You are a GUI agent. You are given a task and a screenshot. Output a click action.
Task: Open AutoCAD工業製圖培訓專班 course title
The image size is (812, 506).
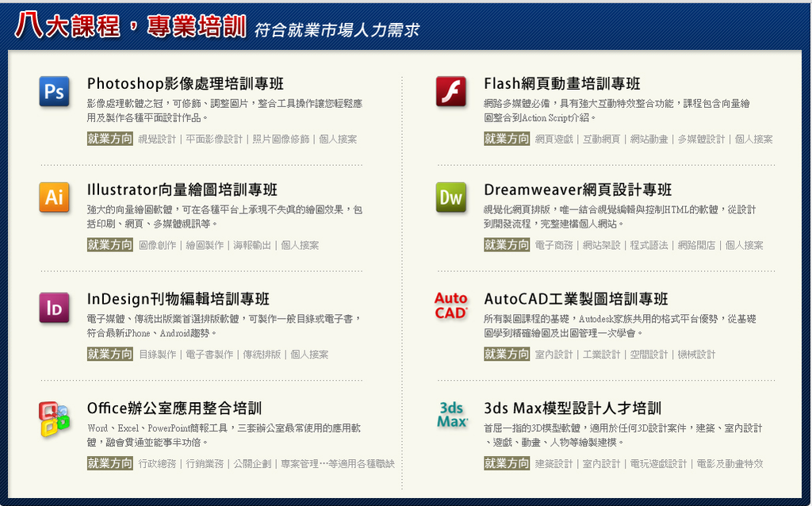coord(576,299)
